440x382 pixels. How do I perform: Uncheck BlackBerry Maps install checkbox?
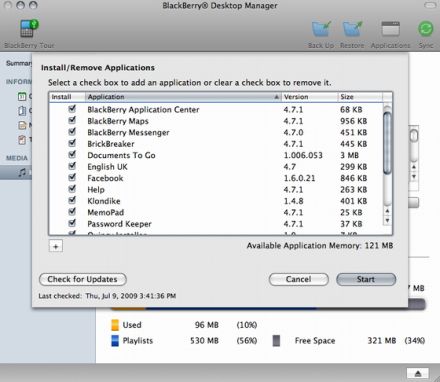pyautogui.click(x=72, y=120)
